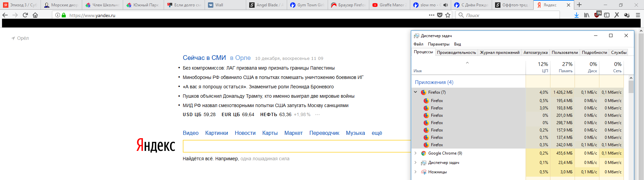Open the Автозагрузка tab
Image resolution: width=644 pixels, height=180 pixels.
[x=536, y=53]
